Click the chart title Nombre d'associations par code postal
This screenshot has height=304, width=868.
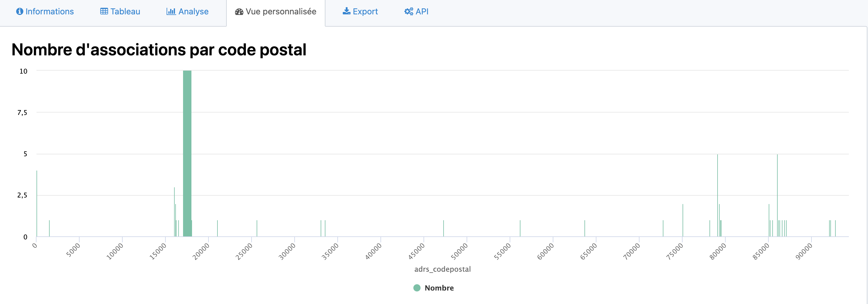159,50
